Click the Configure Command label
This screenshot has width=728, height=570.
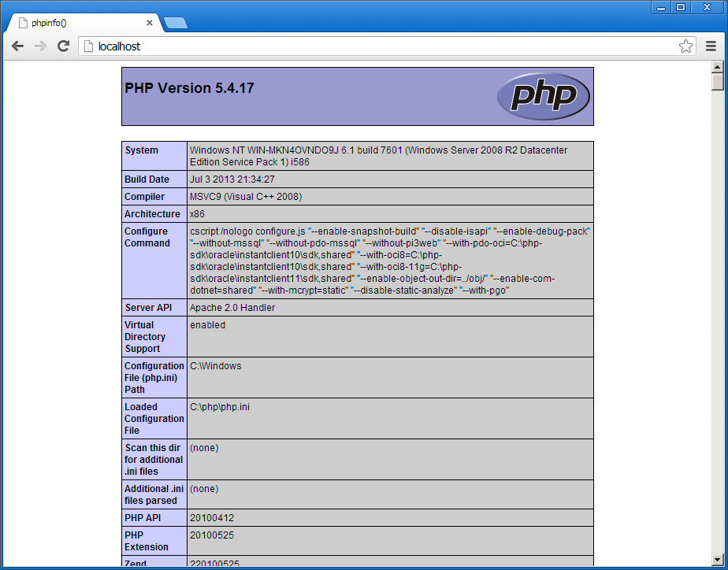point(147,237)
